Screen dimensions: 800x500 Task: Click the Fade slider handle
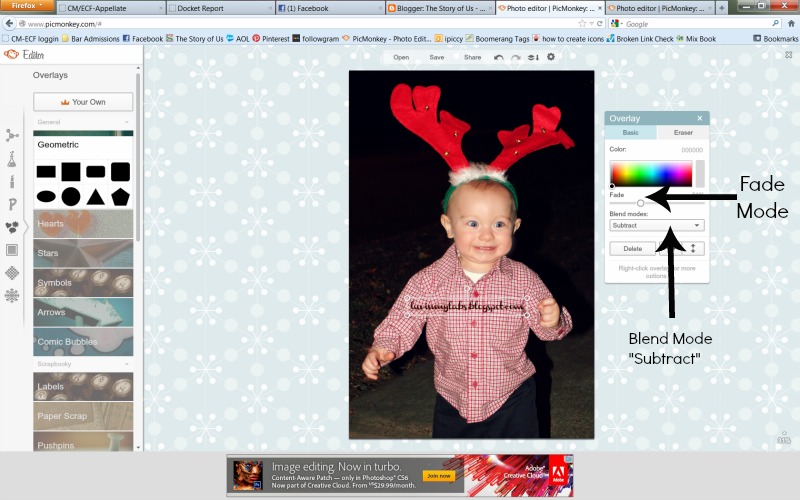[x=640, y=203]
